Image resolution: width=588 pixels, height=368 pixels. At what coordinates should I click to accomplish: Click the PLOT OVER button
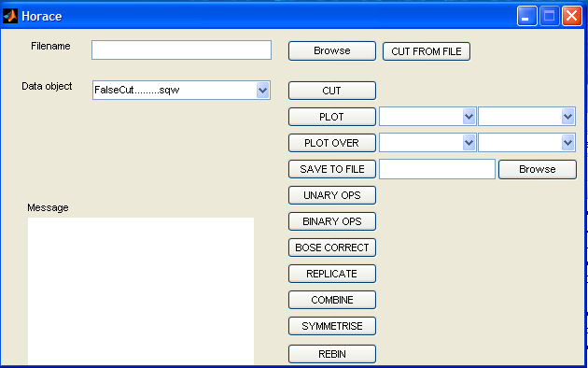point(332,143)
